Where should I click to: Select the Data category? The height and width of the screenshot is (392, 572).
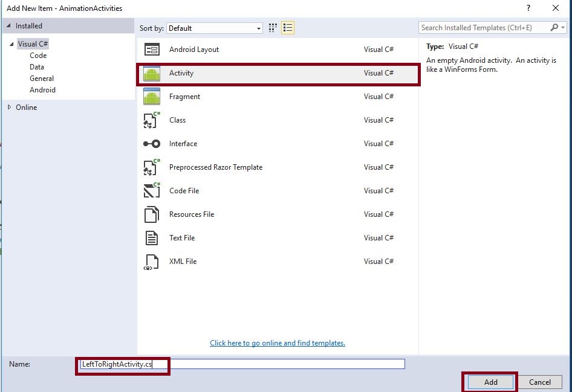coord(37,67)
